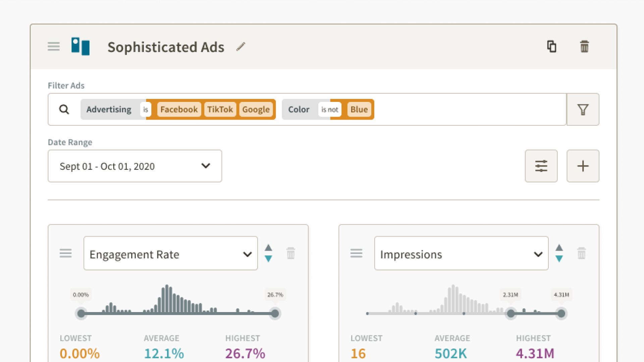644x362 pixels.
Task: Click the search magnifier in Filter Ads
Action: [x=64, y=110]
